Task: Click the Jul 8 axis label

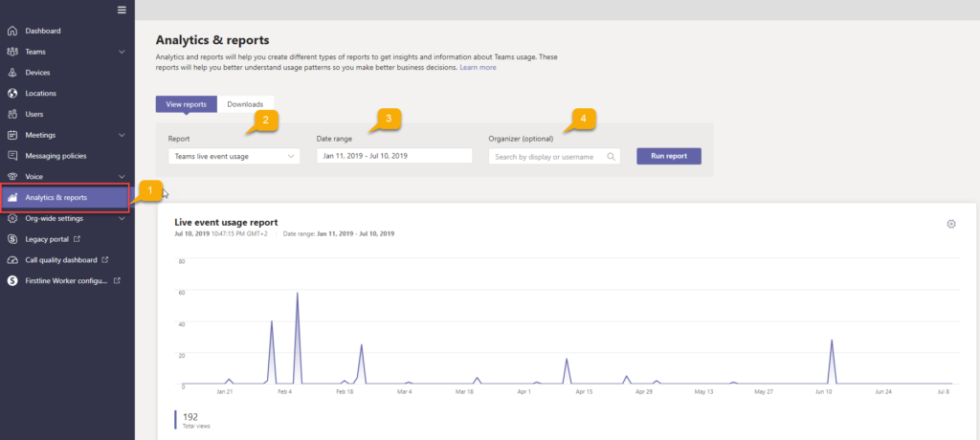Action: point(944,392)
